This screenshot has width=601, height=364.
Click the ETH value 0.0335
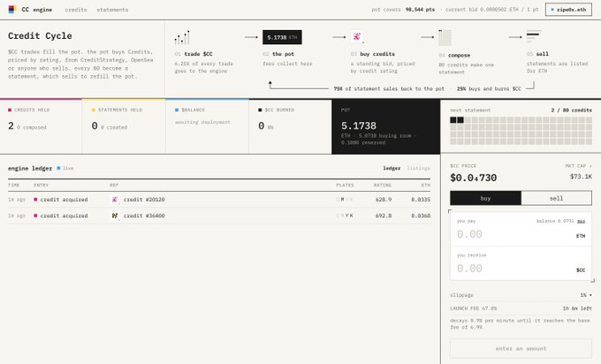pyautogui.click(x=421, y=200)
